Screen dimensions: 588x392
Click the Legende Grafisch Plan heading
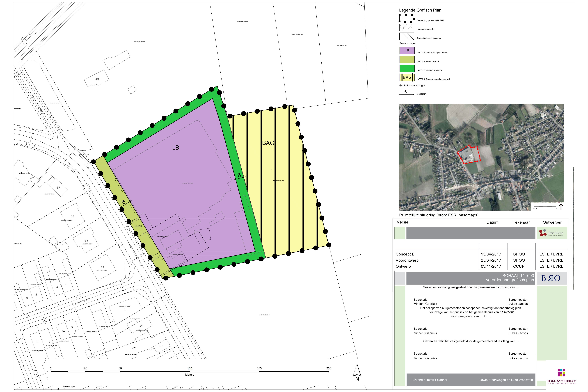(420, 10)
